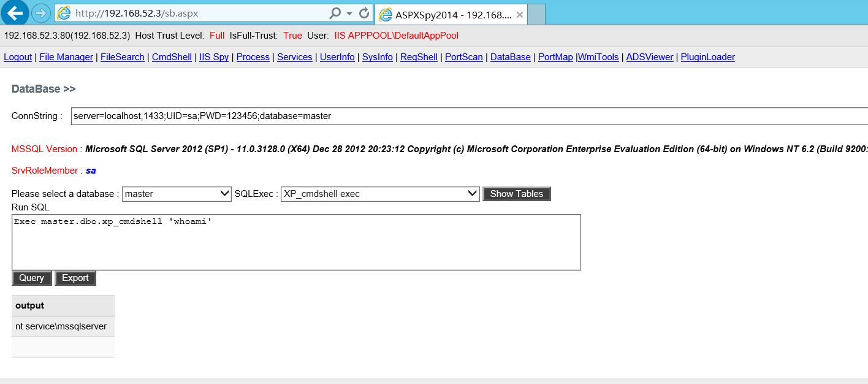
Task: Open the ADSViewer link
Action: coord(650,57)
